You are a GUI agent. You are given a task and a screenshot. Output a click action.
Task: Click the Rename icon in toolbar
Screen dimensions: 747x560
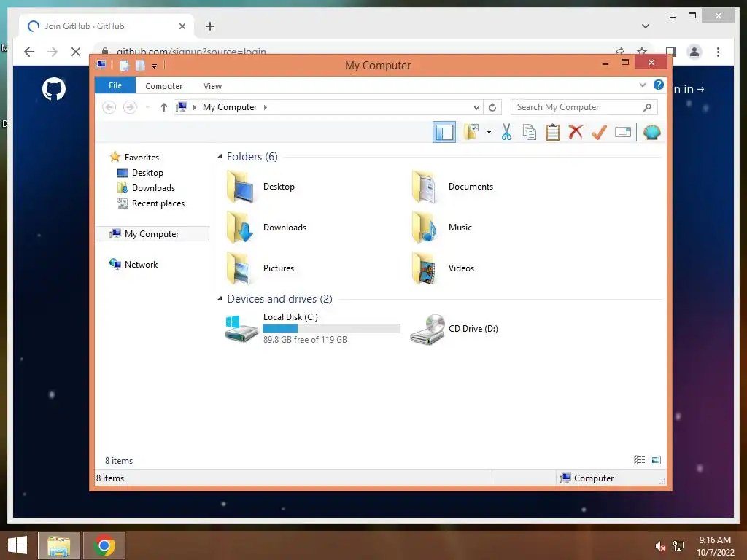[x=623, y=132]
